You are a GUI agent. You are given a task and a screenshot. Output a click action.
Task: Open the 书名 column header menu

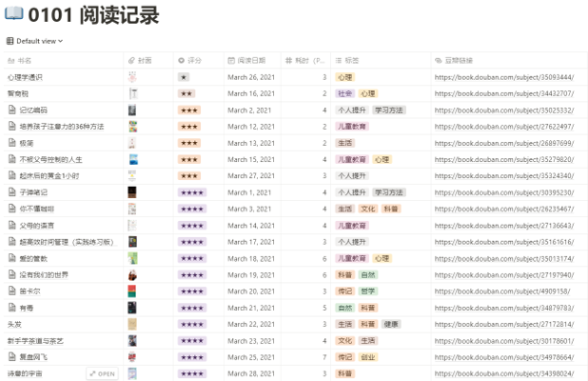click(64, 60)
